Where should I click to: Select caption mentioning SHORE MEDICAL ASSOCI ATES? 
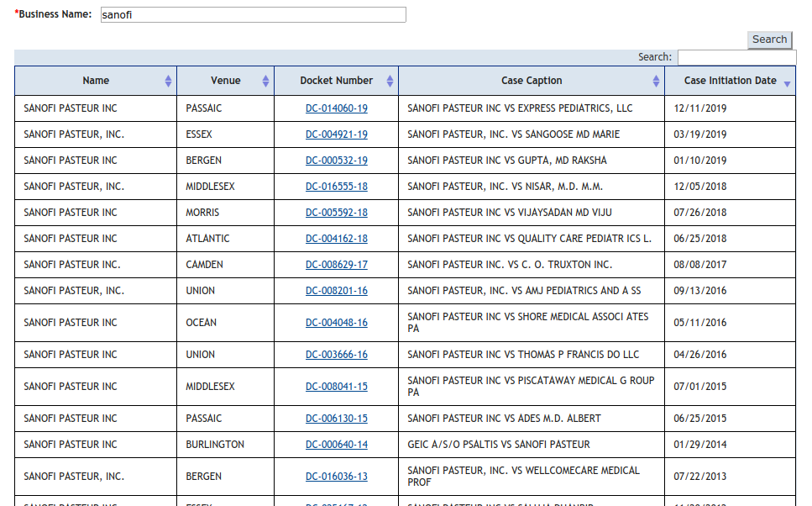click(527, 323)
